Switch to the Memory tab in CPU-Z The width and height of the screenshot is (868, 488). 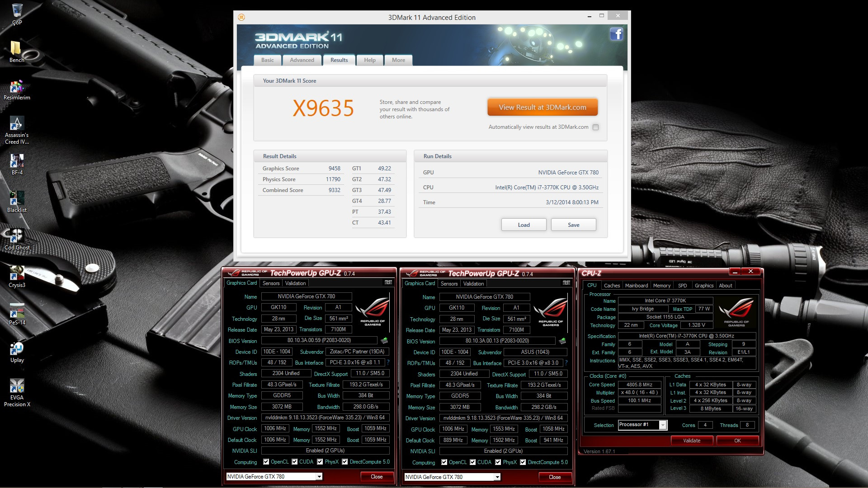(x=662, y=286)
